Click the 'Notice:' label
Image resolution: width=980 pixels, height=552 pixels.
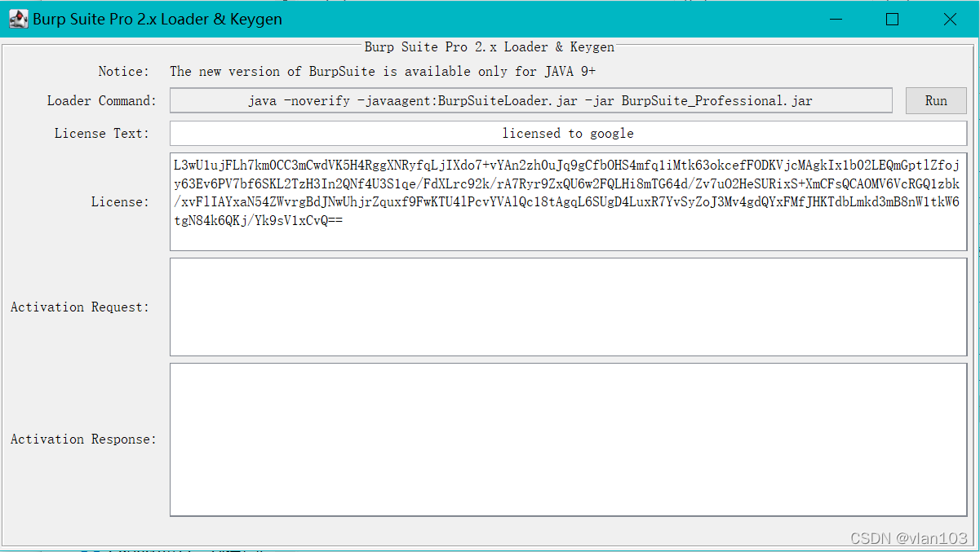pyautogui.click(x=124, y=72)
